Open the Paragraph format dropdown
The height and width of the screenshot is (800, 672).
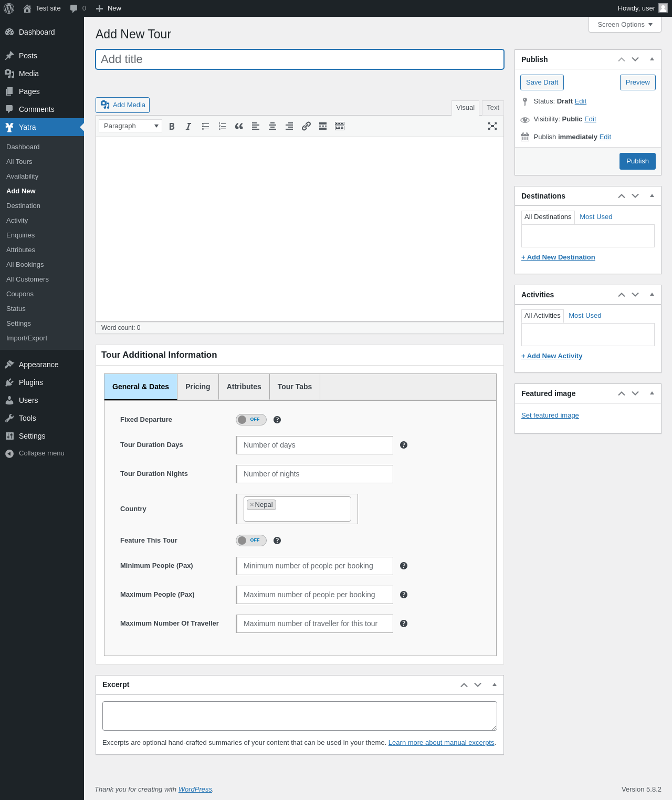pos(130,126)
